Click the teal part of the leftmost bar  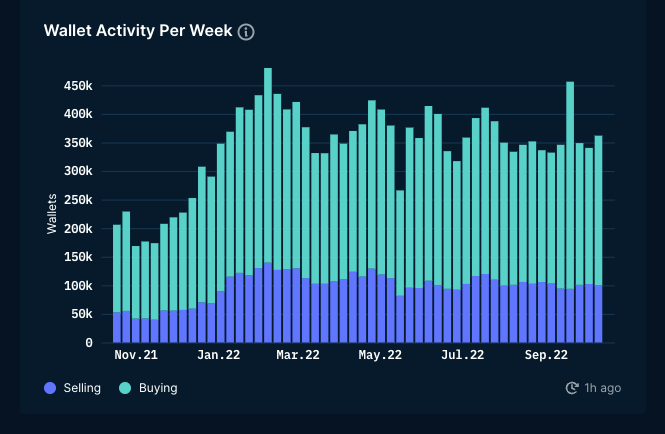(117, 268)
